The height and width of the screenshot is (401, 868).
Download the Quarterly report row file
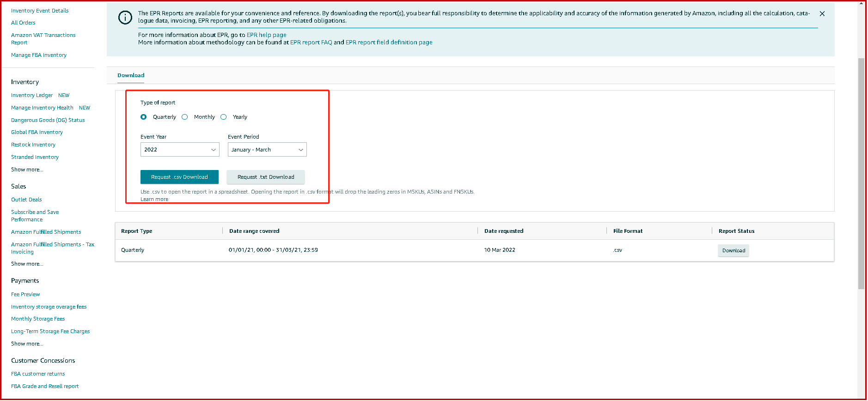[734, 250]
